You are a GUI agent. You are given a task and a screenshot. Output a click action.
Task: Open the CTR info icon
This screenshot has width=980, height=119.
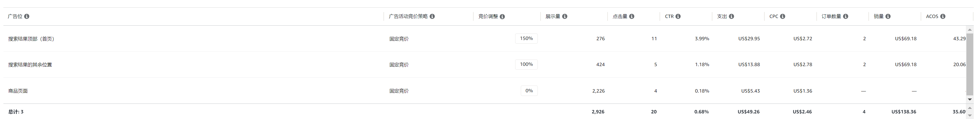coord(678,16)
